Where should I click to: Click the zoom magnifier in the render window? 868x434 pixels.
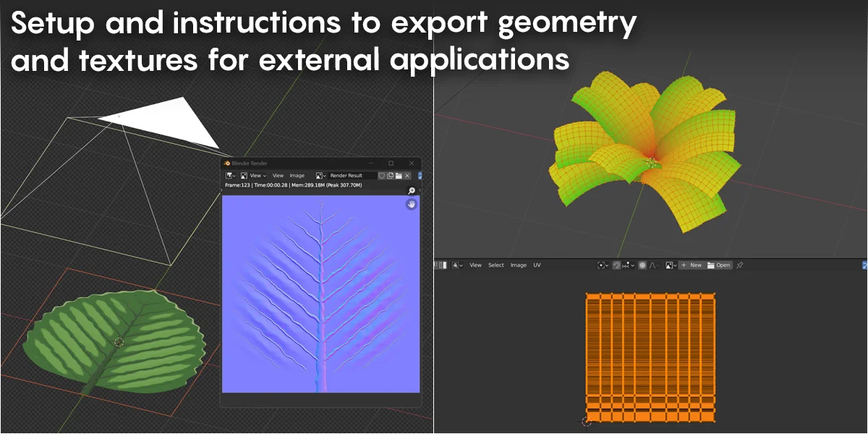[x=412, y=191]
